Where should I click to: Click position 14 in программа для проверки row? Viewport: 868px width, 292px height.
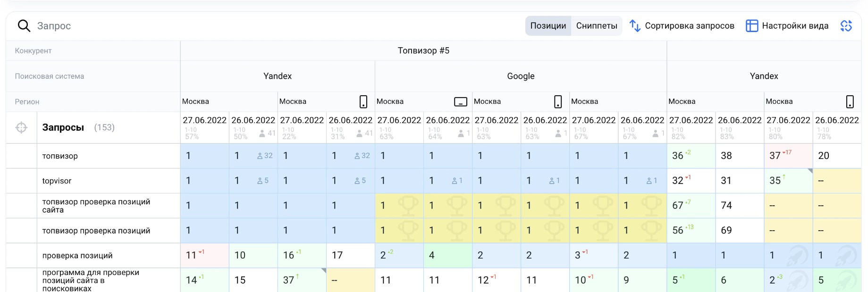(x=191, y=280)
